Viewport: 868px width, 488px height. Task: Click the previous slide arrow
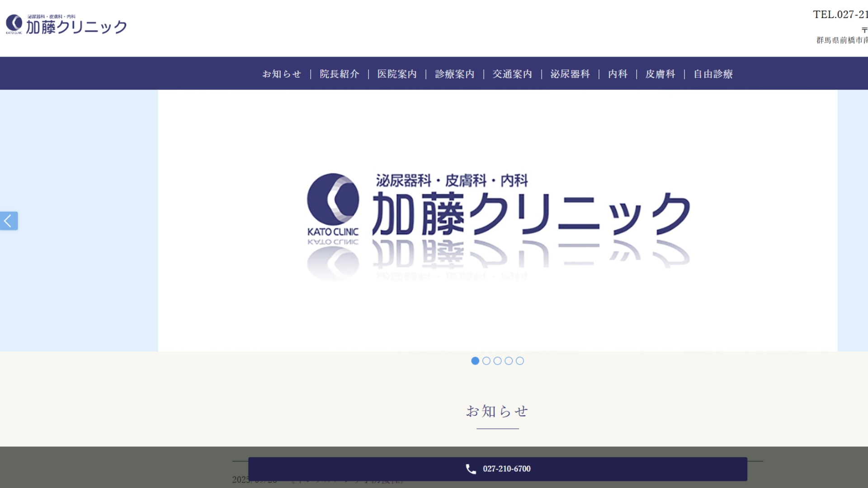8,221
